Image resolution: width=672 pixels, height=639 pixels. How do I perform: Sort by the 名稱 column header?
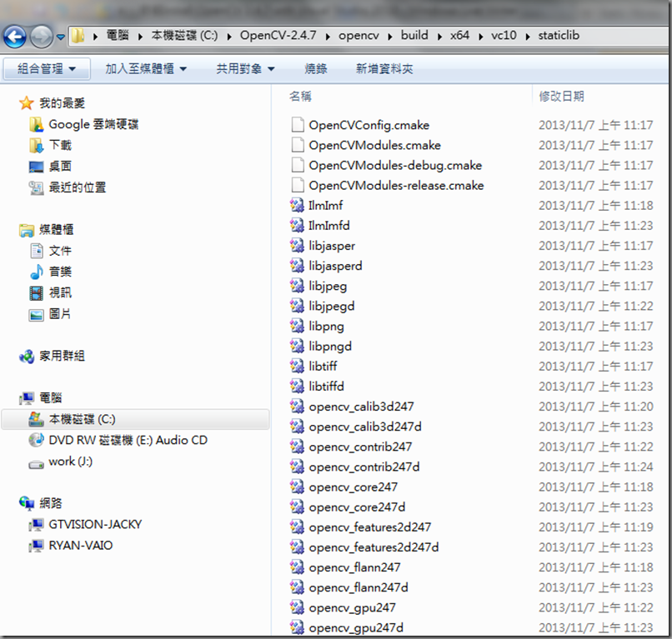point(300,97)
